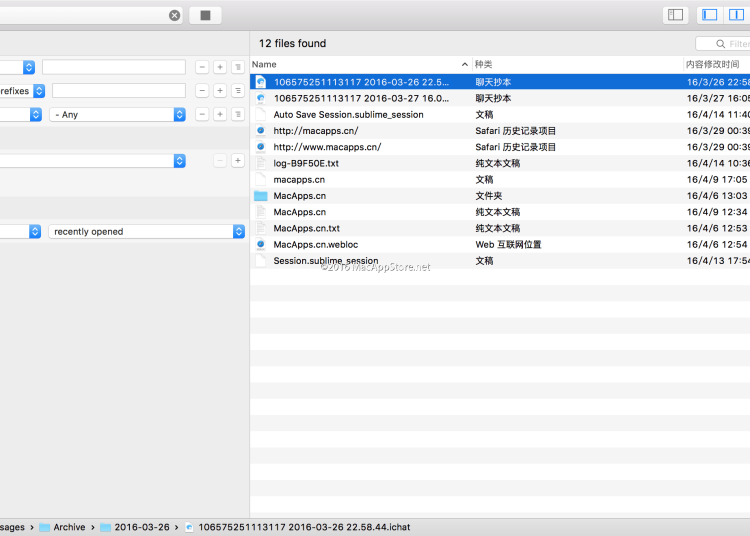The height and width of the screenshot is (536, 750).
Task: Toggle the sidebar layout view icon
Action: [x=676, y=15]
